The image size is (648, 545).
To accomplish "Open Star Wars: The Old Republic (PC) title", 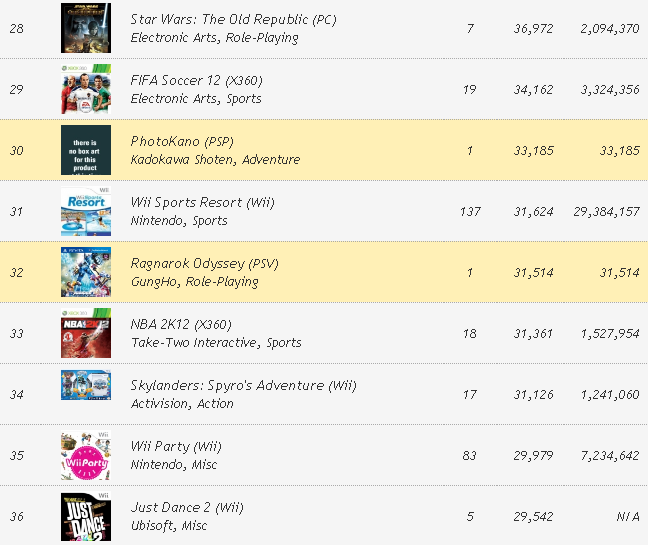I will (234, 19).
